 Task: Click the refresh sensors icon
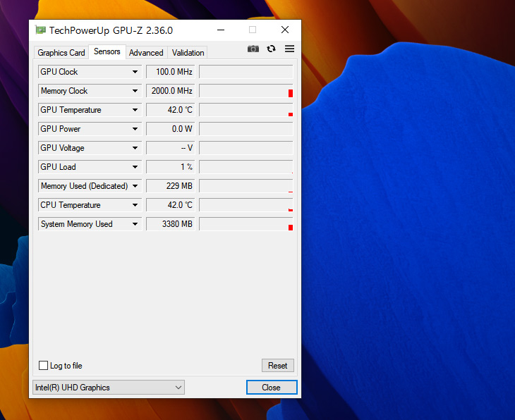[x=271, y=49]
